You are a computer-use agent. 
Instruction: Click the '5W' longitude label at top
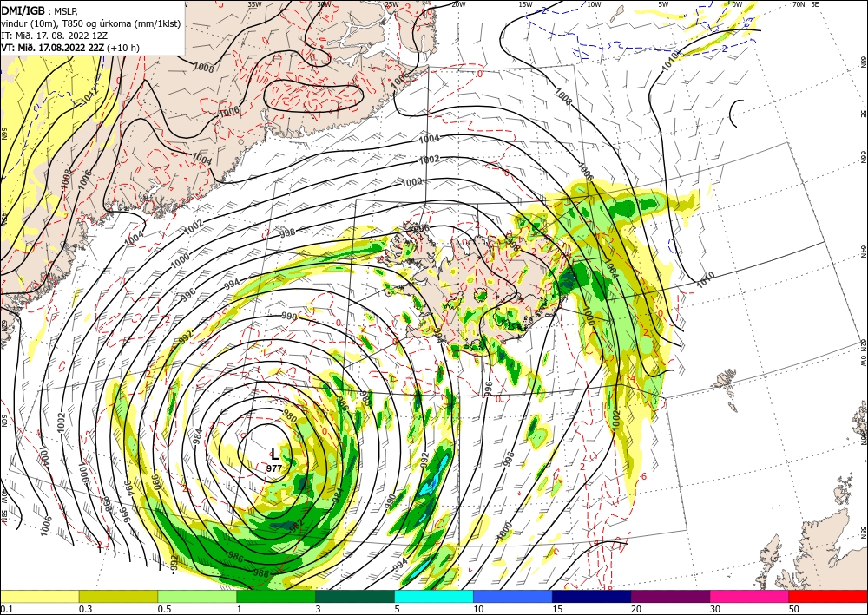pyautogui.click(x=664, y=4)
